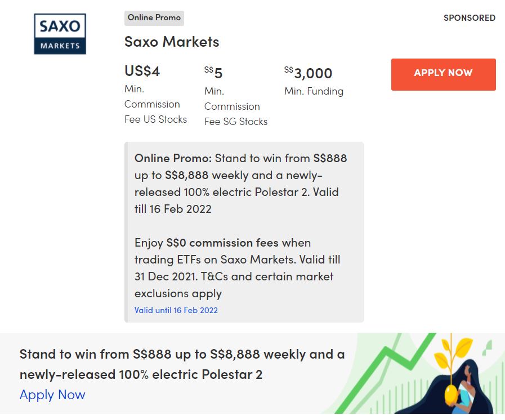
Task: Click Min. Commission Fee SG Stocks label
Action: click(x=235, y=106)
